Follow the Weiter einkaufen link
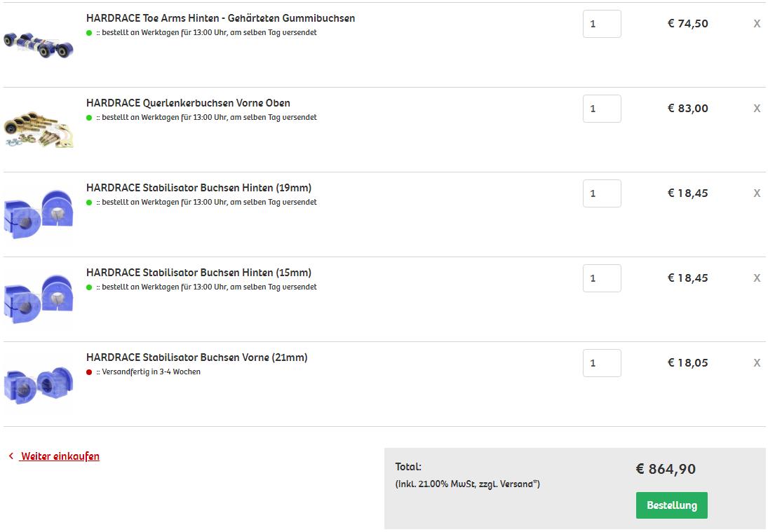The width and height of the screenshot is (768, 532). coord(60,456)
